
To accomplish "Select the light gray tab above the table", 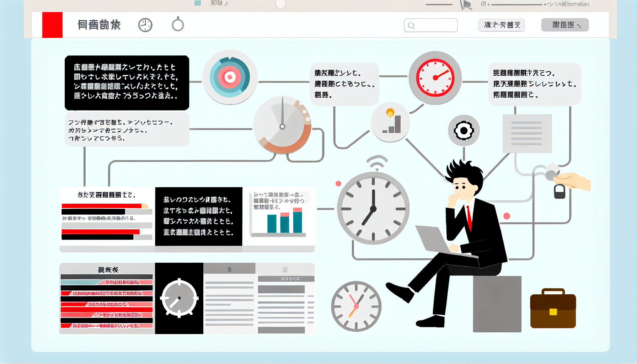I will 285,268.
